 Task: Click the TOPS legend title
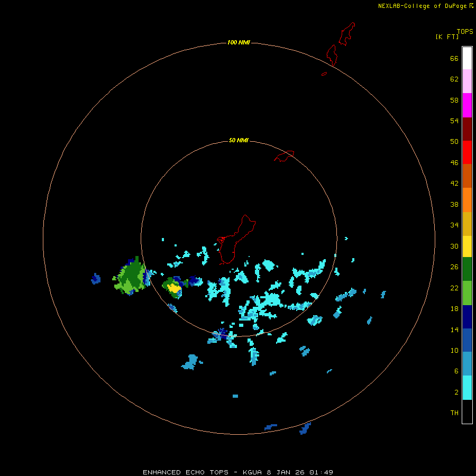pos(465,32)
